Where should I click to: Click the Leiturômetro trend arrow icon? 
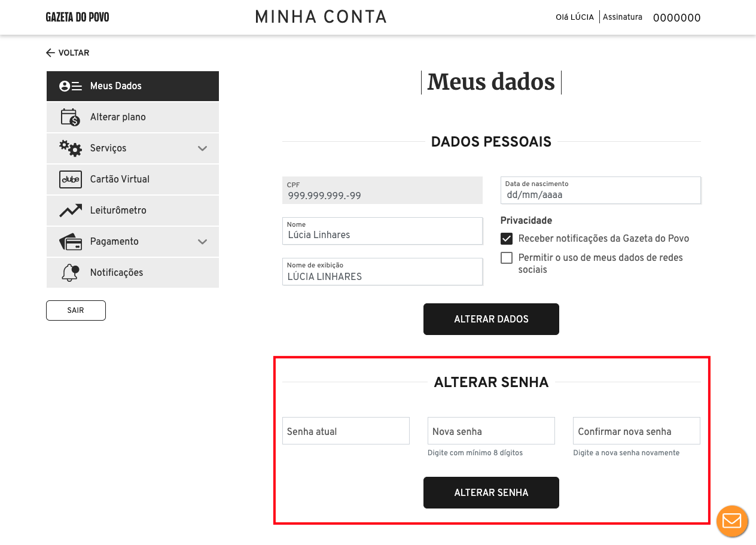click(70, 211)
